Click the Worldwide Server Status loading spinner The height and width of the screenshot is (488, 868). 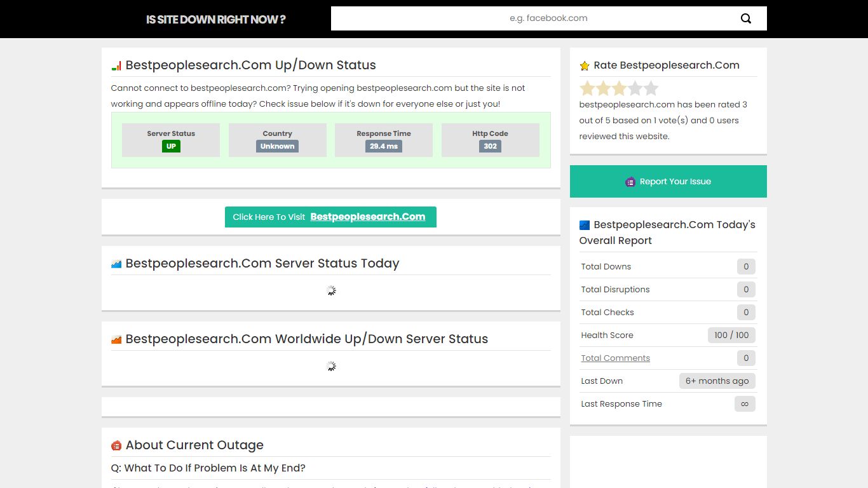coord(331,366)
